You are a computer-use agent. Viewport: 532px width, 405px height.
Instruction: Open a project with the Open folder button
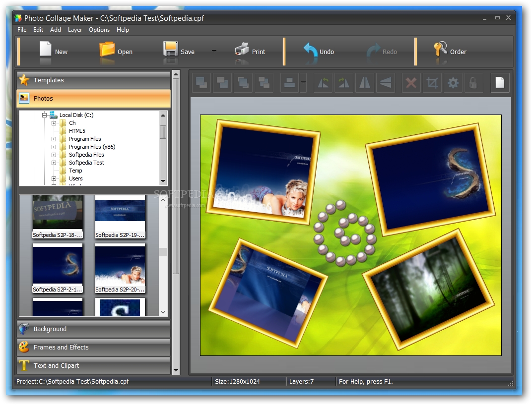(x=116, y=52)
